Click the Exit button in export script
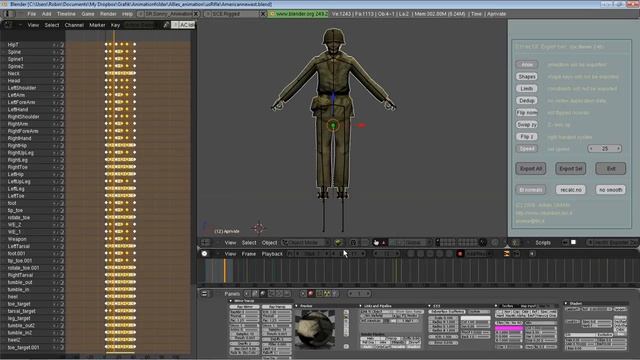Image resolution: width=640 pixels, height=360 pixels. tap(611, 169)
